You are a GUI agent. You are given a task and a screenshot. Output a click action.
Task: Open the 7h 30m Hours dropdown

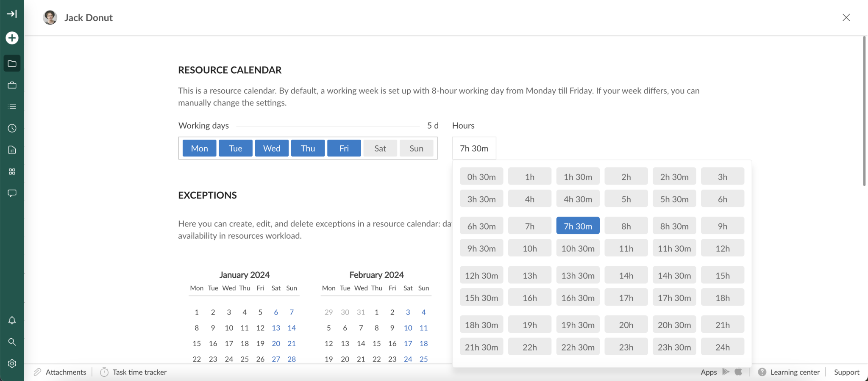(474, 148)
